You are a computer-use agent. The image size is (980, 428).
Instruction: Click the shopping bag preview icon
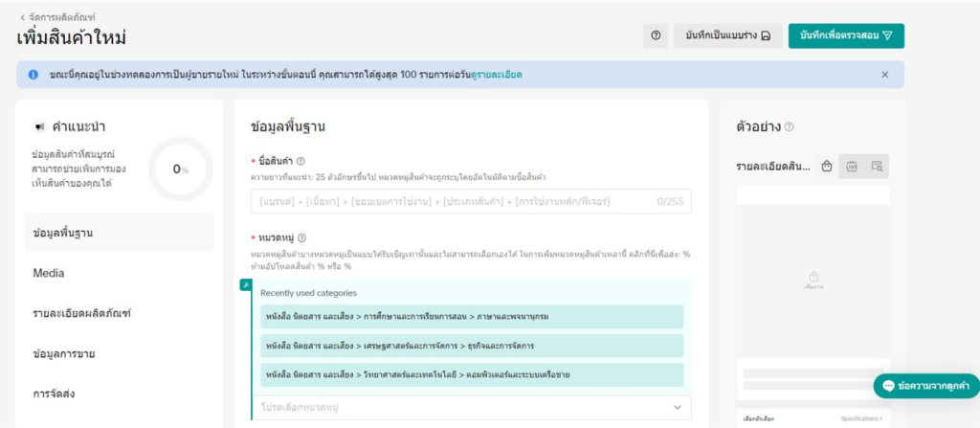(826, 167)
